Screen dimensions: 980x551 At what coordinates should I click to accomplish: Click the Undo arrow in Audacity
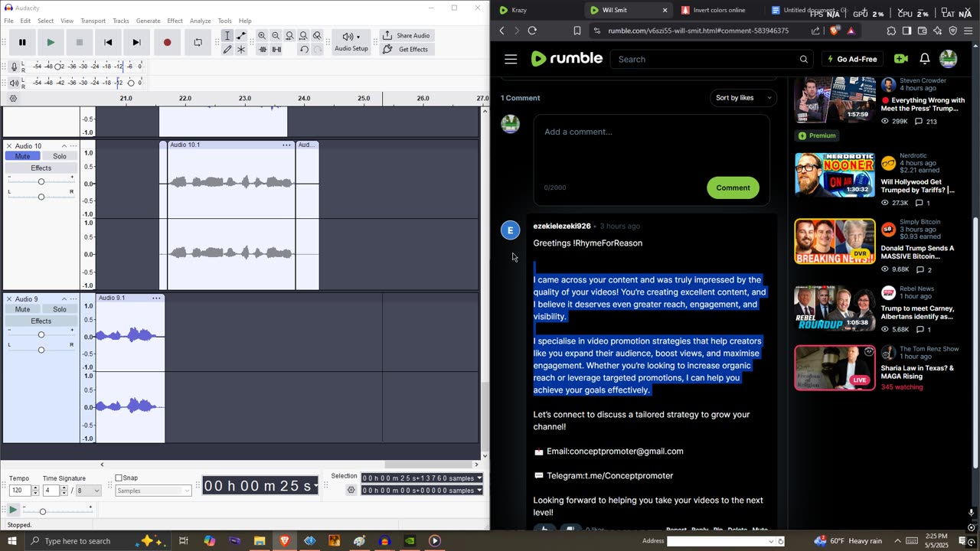click(x=304, y=49)
